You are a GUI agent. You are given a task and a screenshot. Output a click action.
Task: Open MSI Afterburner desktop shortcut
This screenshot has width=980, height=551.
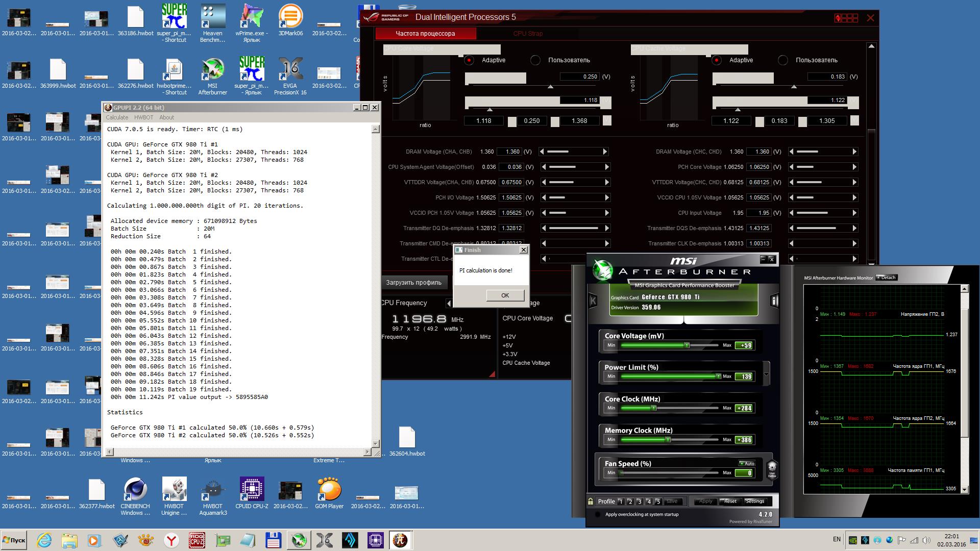pos(212,76)
